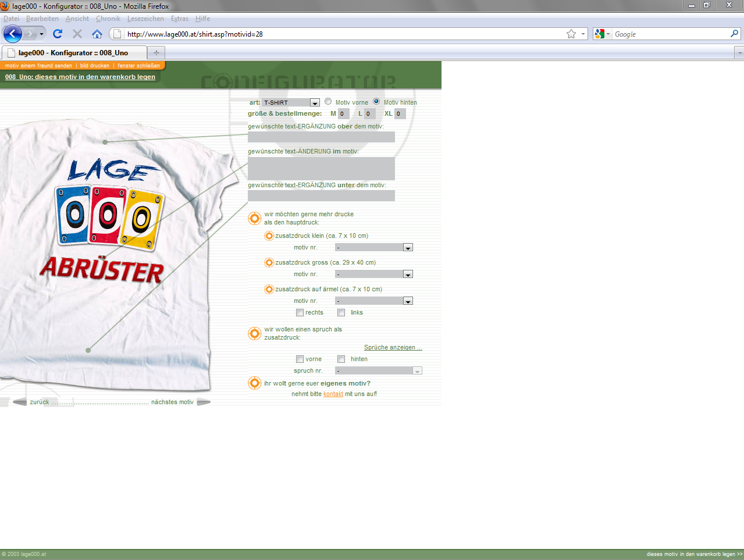The width and height of the screenshot is (744, 560).
Task: Open the Chronik menu
Action: [108, 19]
